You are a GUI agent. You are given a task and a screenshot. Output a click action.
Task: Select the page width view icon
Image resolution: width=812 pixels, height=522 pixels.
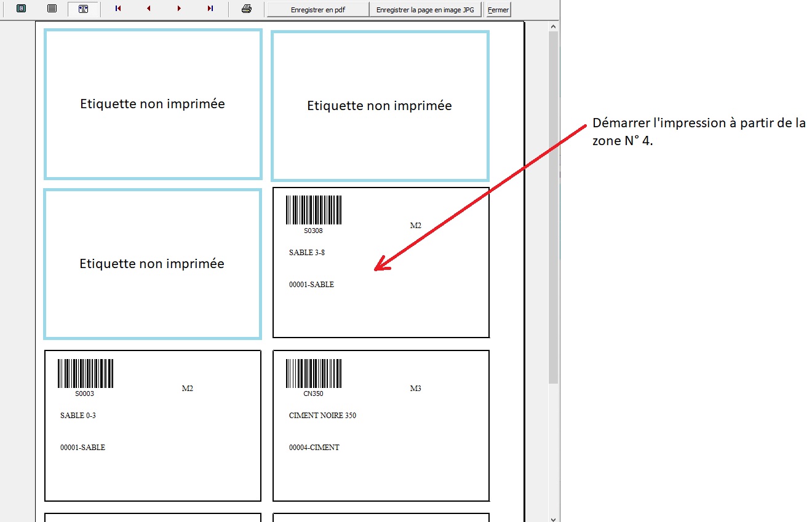tap(52, 9)
